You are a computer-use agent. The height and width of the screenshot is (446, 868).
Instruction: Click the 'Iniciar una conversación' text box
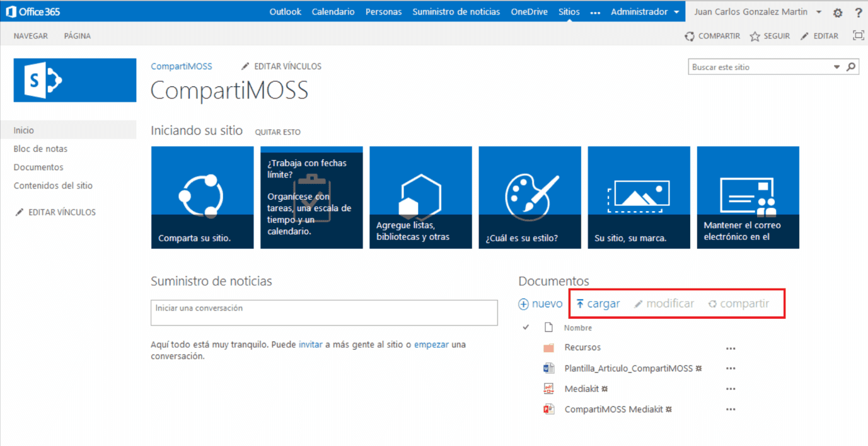pyautogui.click(x=324, y=312)
